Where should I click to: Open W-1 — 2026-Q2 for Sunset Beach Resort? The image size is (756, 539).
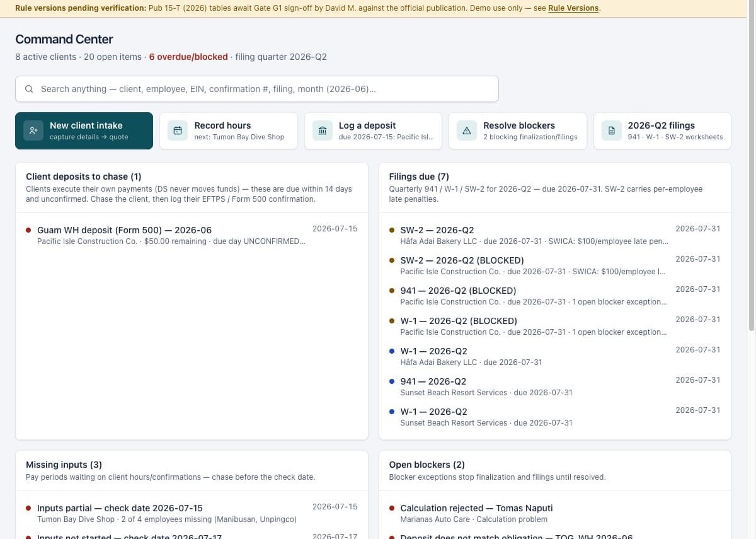(x=554, y=417)
